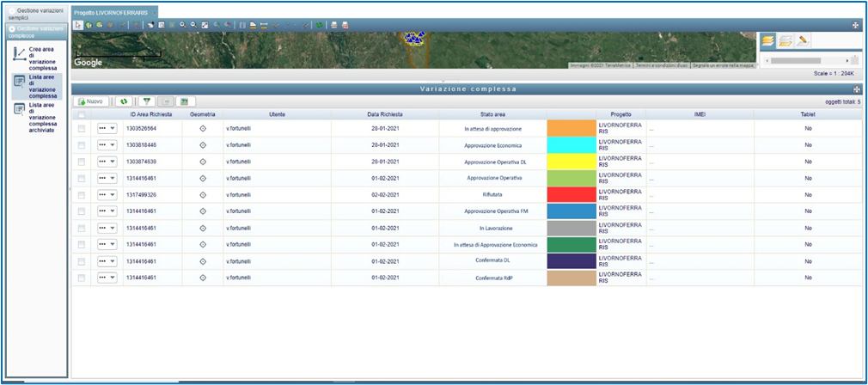Maximize the Variazione complessa panel
Screen dimensions: 868x385
(x=856, y=89)
